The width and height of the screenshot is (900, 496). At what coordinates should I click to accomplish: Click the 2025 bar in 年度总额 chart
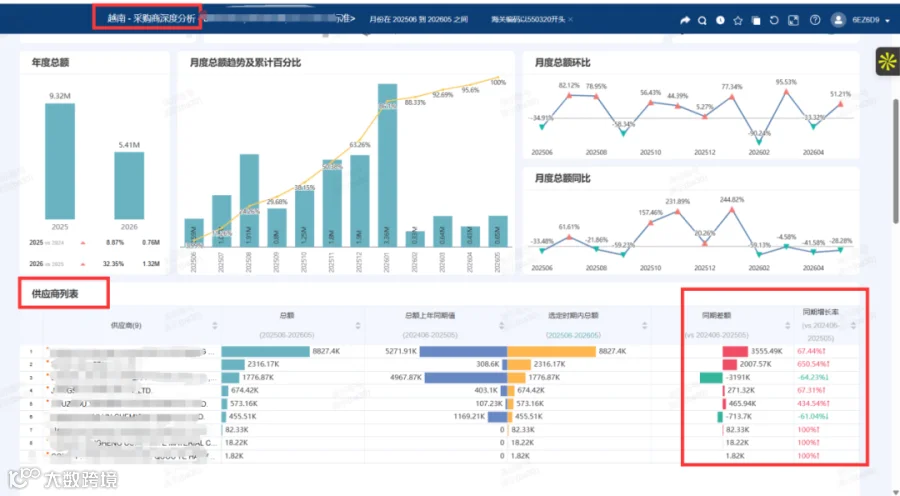(60, 161)
